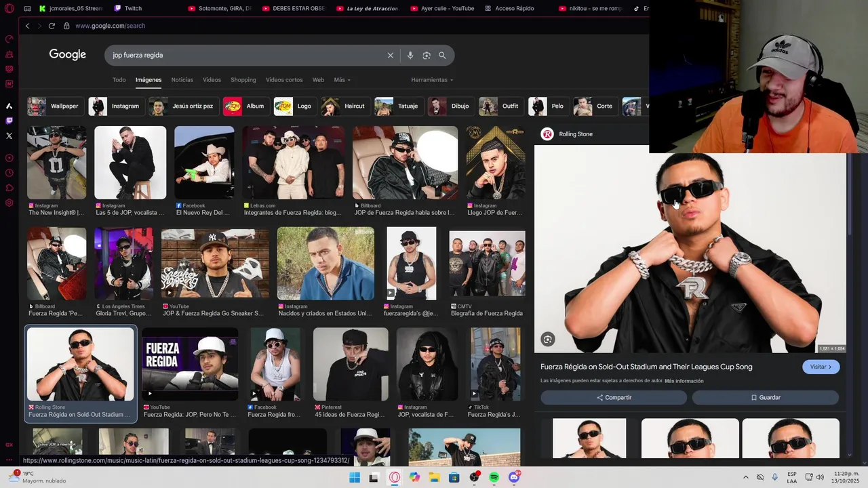The image size is (868, 488).
Task: Select the Haircut filter chip
Action: click(x=344, y=106)
